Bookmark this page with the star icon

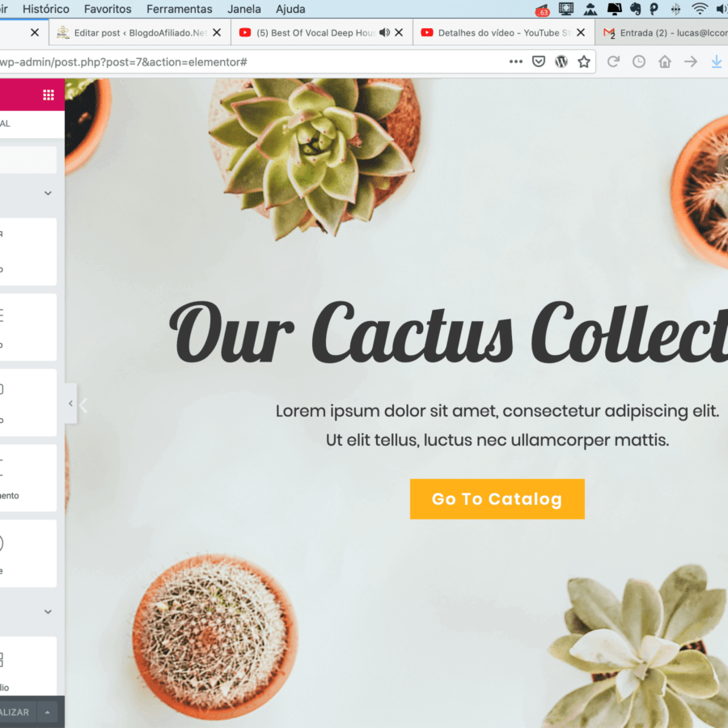[583, 61]
